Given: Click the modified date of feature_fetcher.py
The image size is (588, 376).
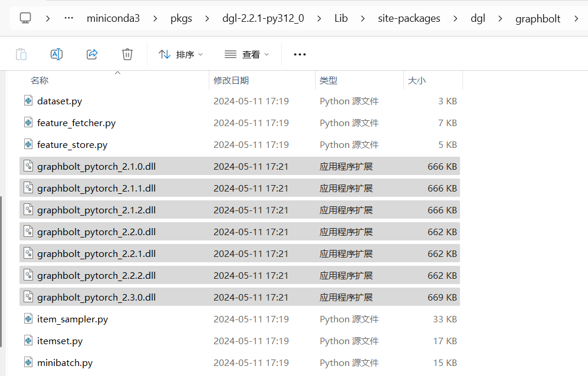Looking at the screenshot, I should tap(251, 123).
